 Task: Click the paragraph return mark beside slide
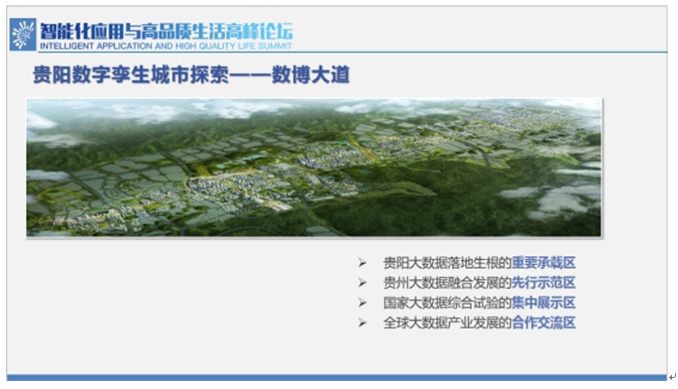[x=672, y=377]
